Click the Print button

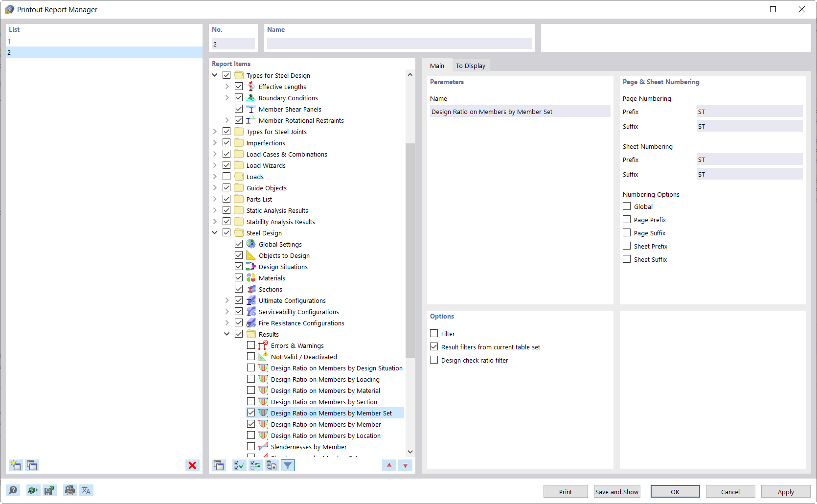(x=566, y=492)
